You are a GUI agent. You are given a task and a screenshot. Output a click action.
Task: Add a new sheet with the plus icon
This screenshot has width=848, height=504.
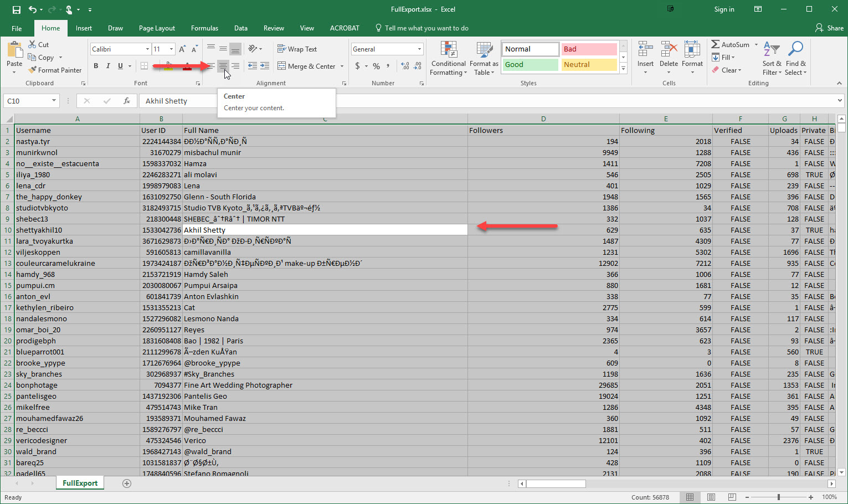click(x=127, y=484)
